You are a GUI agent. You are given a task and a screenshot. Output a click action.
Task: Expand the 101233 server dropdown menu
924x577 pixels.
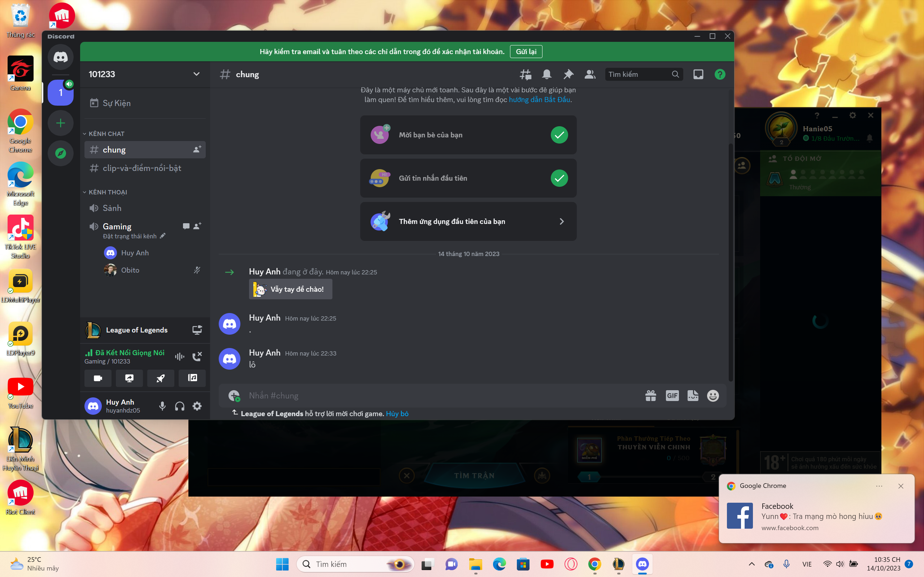[196, 74]
